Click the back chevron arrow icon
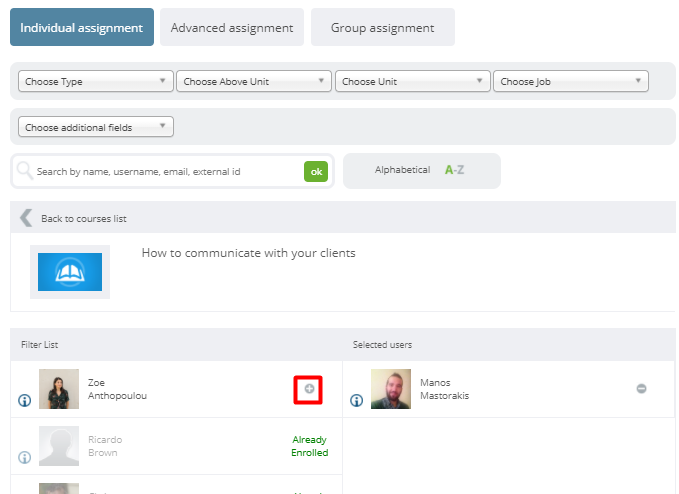 26,218
